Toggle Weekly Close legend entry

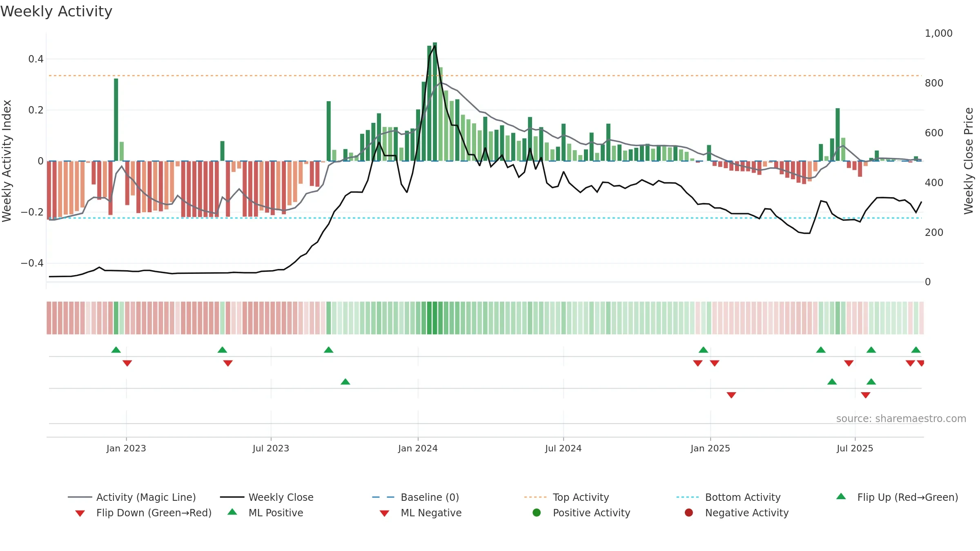[267, 497]
